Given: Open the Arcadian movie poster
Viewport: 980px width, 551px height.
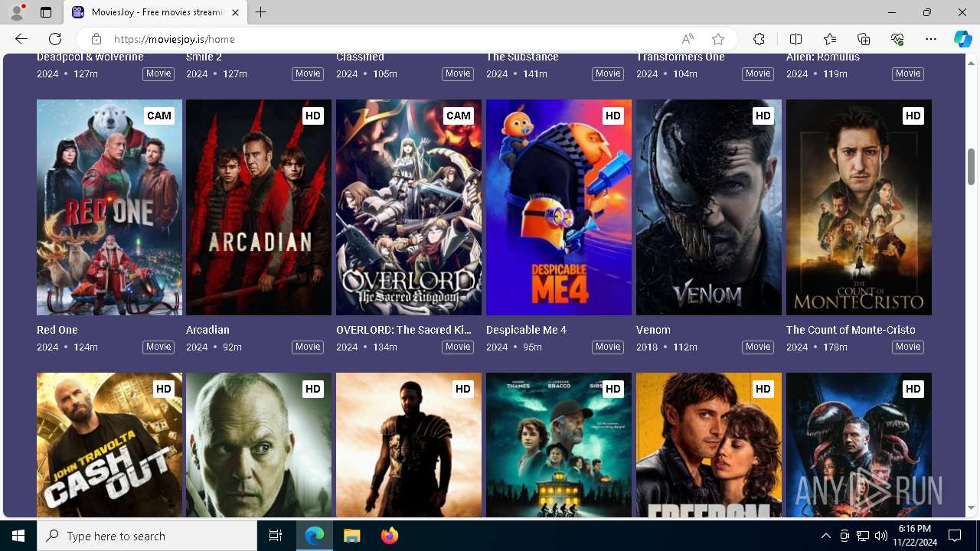Looking at the screenshot, I should 259,207.
